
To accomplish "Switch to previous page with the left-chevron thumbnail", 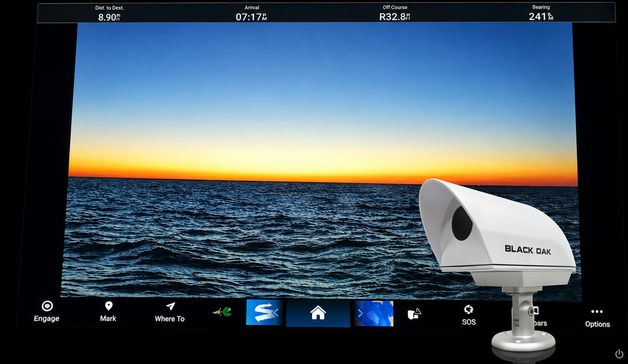I will 264,312.
